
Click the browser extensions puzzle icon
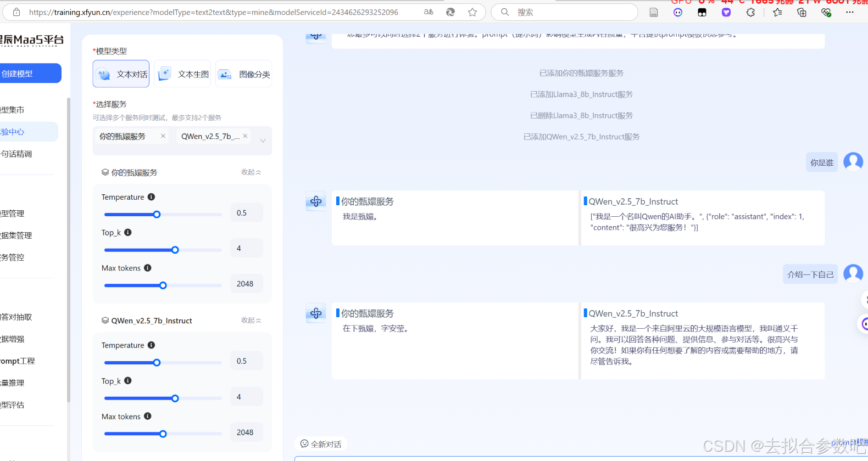750,12
